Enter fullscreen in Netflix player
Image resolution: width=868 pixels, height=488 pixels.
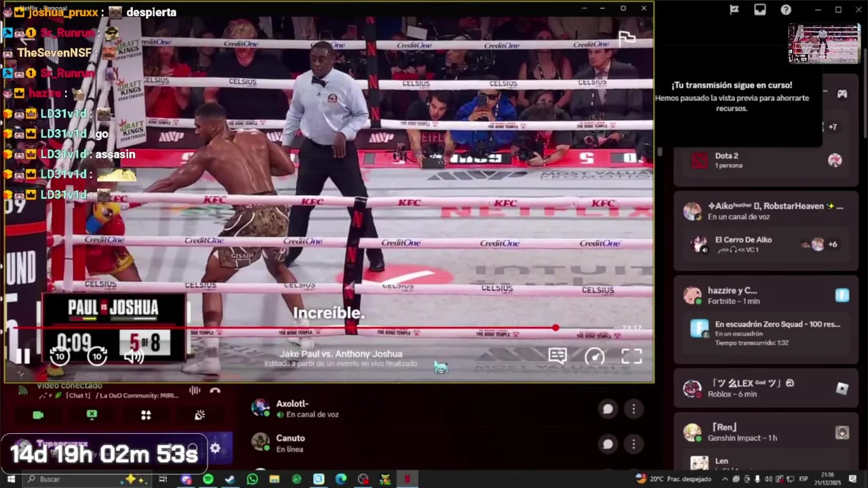[631, 356]
